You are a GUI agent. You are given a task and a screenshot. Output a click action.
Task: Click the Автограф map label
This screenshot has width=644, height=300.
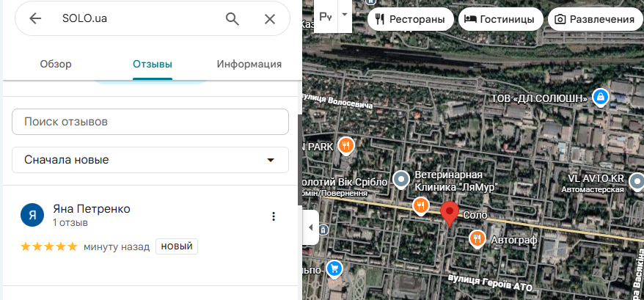513,239
